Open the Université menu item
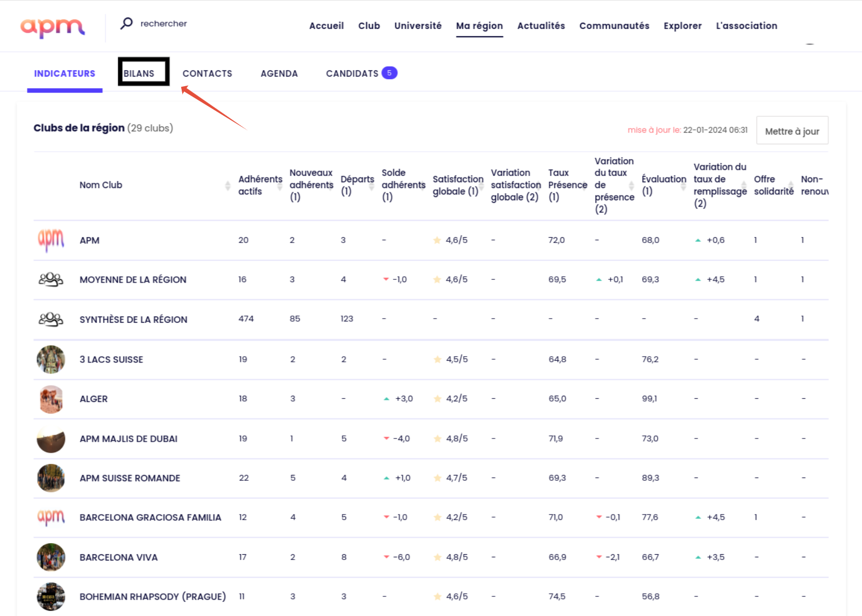This screenshot has width=862, height=616. coord(418,25)
